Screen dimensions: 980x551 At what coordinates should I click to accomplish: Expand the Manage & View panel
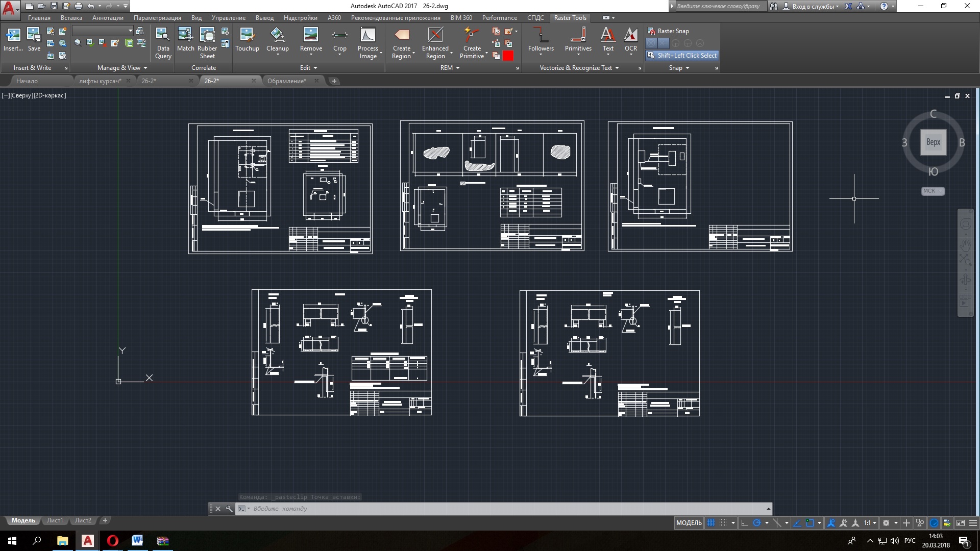point(122,68)
